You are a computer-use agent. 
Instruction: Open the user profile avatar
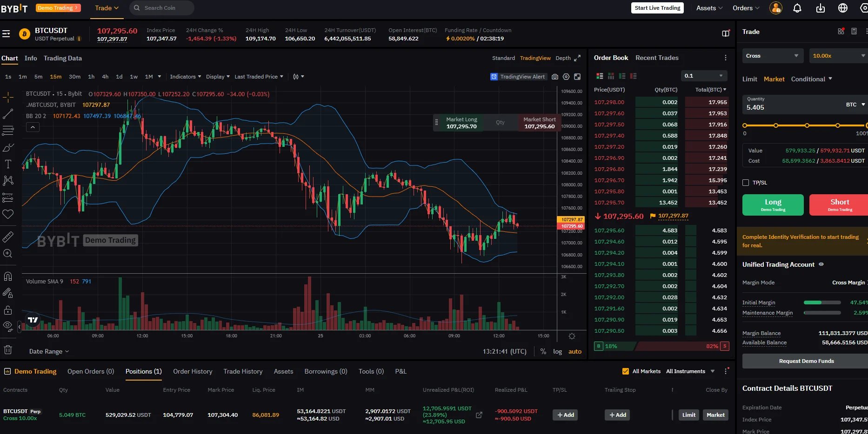(776, 8)
